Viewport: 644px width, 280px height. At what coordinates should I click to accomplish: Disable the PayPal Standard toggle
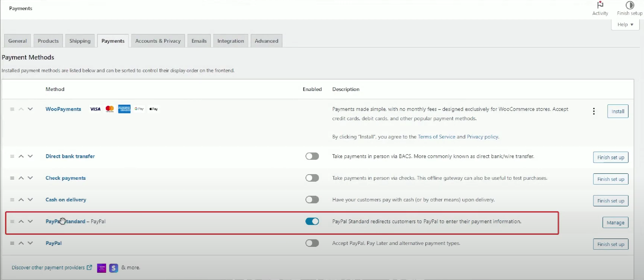[x=312, y=221]
